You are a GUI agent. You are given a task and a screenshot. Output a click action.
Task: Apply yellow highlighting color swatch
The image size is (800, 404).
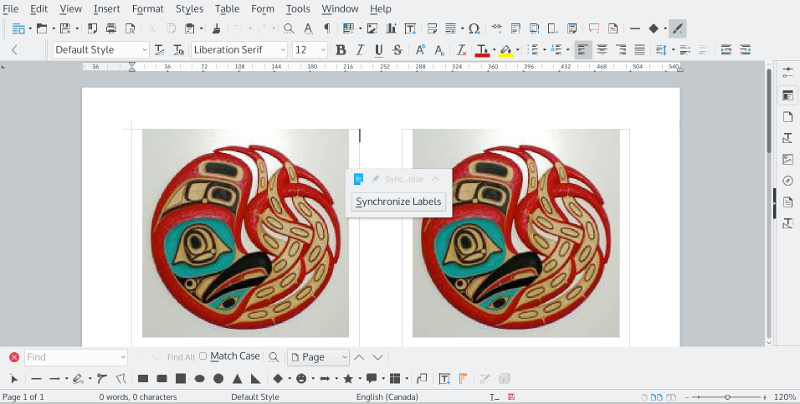[506, 50]
